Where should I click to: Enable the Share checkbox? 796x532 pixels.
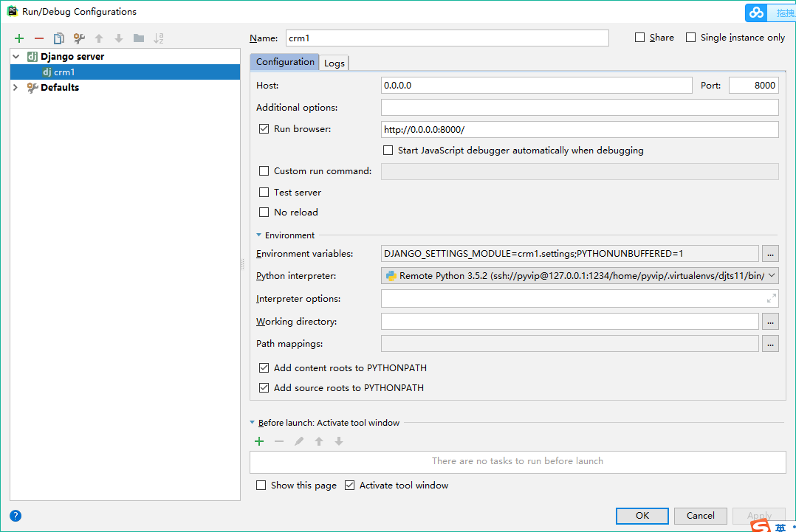pos(639,38)
